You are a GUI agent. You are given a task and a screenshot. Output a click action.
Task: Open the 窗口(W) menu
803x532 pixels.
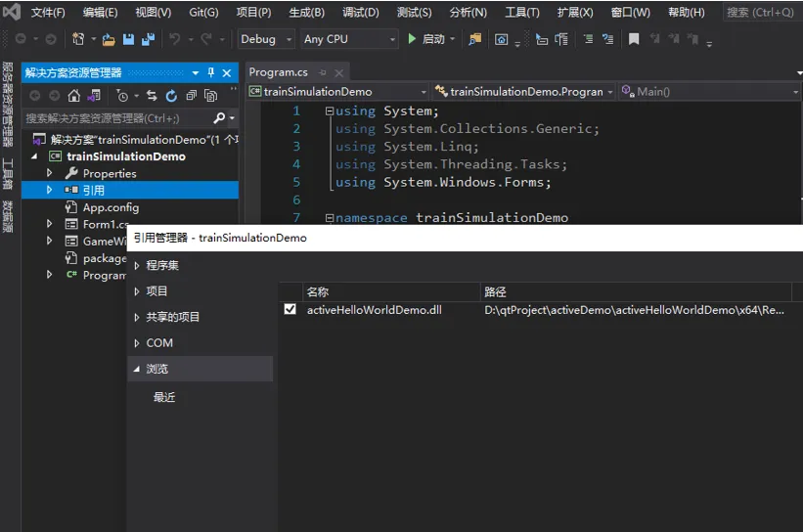pyautogui.click(x=630, y=13)
